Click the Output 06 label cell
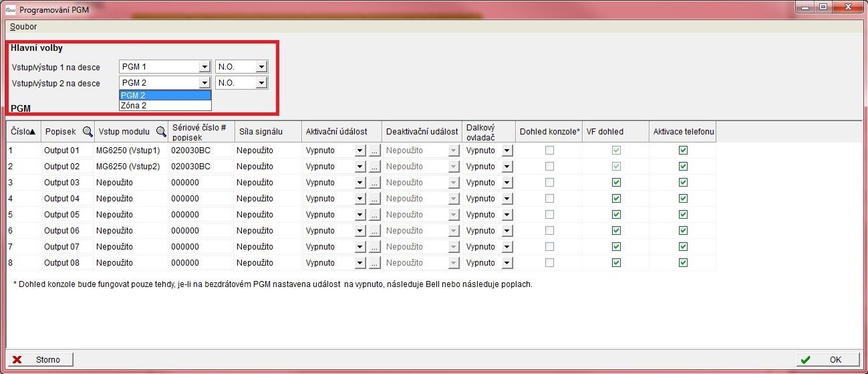 click(61, 231)
